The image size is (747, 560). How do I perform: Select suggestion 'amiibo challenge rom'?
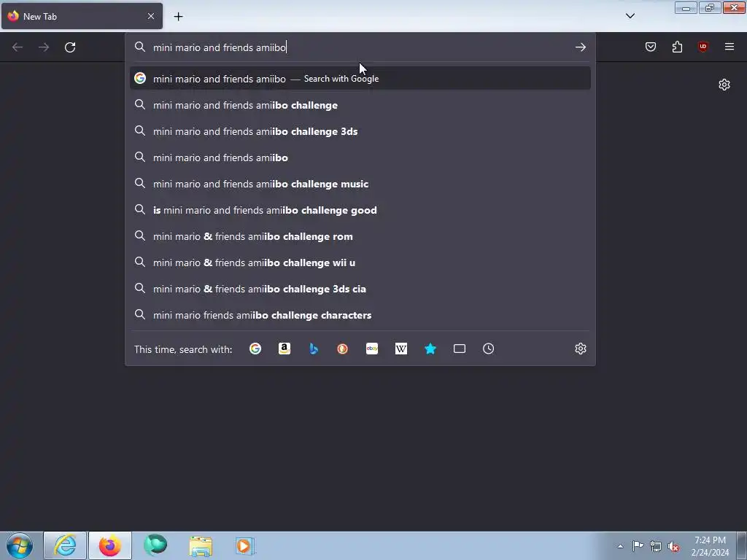point(360,236)
